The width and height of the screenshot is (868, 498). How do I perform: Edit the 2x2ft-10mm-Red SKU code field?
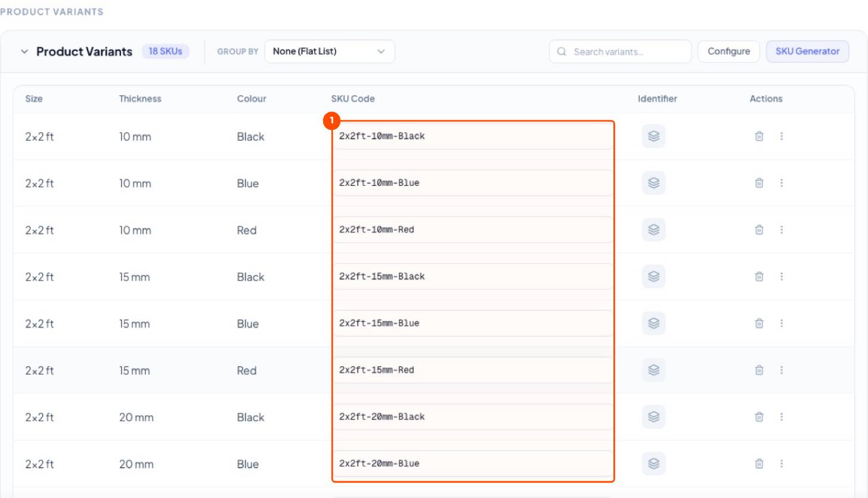point(473,230)
